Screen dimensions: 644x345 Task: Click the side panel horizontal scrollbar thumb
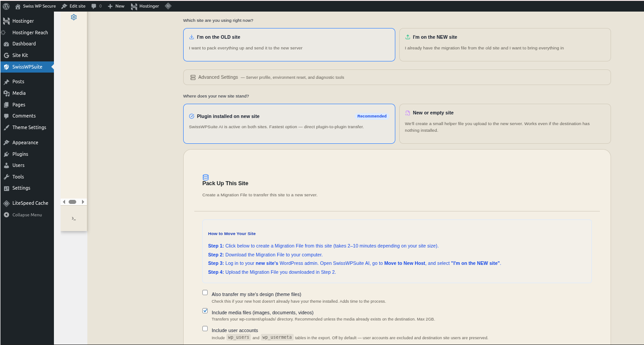coord(72,202)
